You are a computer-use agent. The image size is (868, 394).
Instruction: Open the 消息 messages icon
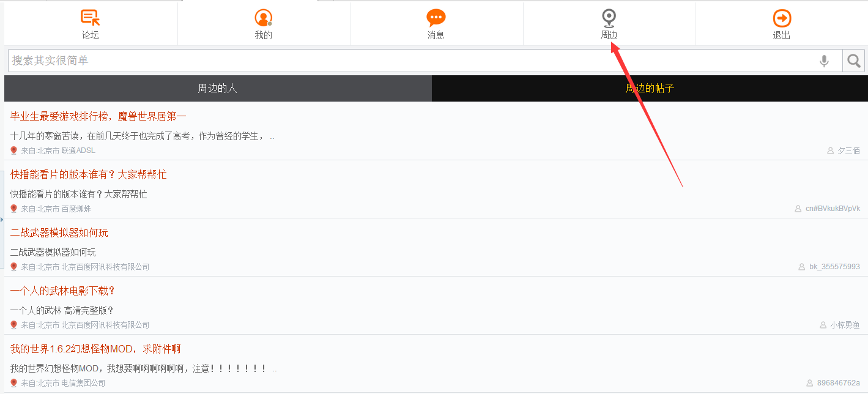436,18
